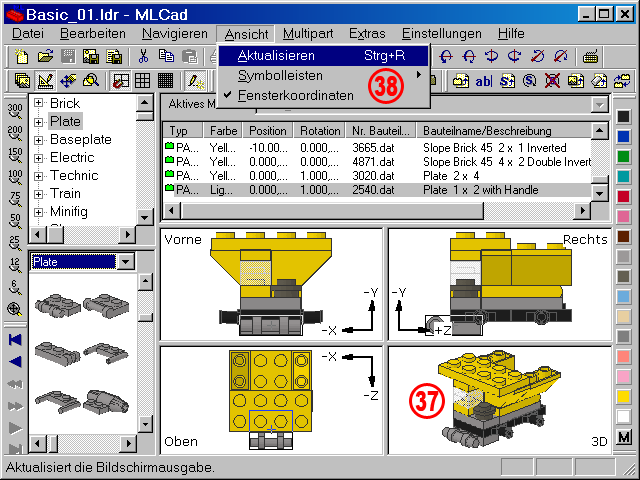Set zoom to 50 percent
640x480 pixels.
click(x=15, y=222)
